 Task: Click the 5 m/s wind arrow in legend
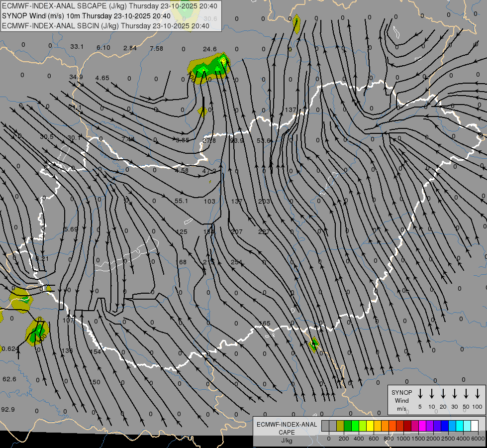pos(420,394)
